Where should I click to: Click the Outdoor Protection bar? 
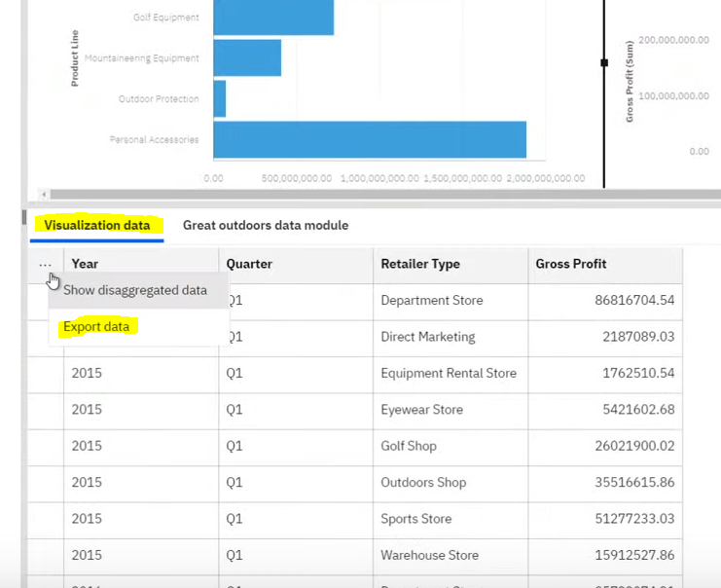[x=220, y=99]
